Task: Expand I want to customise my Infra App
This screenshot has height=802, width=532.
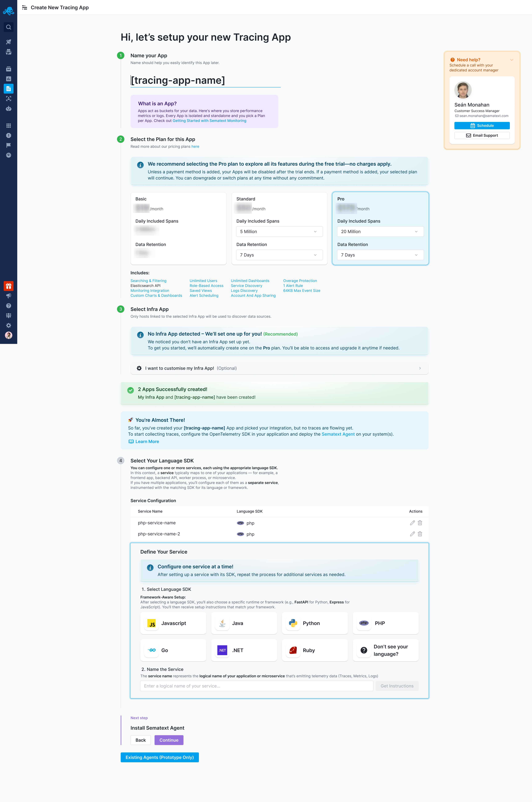Action: click(x=279, y=368)
